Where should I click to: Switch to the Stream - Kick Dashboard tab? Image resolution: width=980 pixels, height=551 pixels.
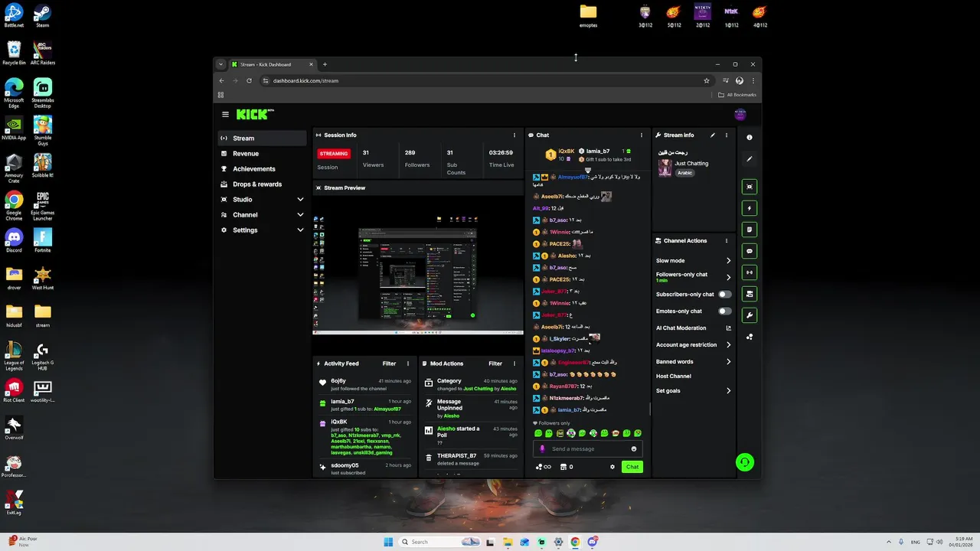click(272, 64)
